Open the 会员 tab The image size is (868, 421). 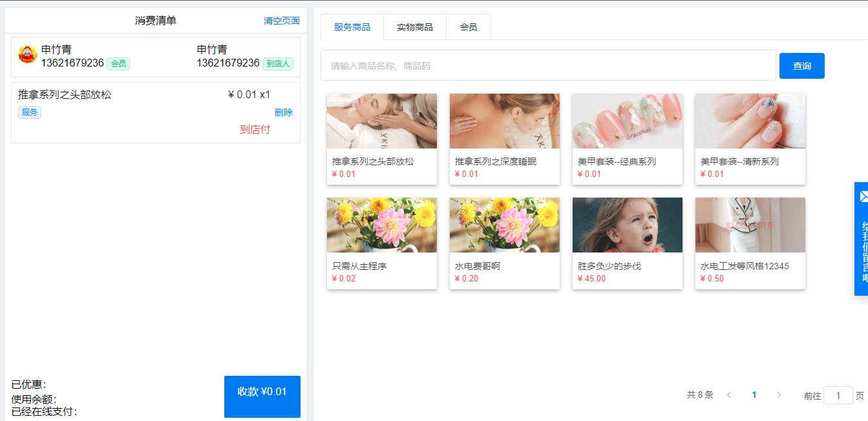click(x=469, y=27)
